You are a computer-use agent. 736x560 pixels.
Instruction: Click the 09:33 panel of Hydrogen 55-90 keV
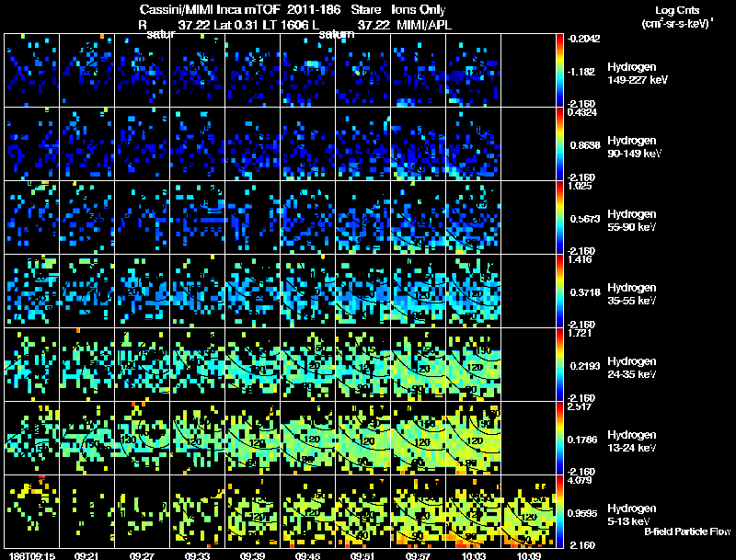point(198,218)
